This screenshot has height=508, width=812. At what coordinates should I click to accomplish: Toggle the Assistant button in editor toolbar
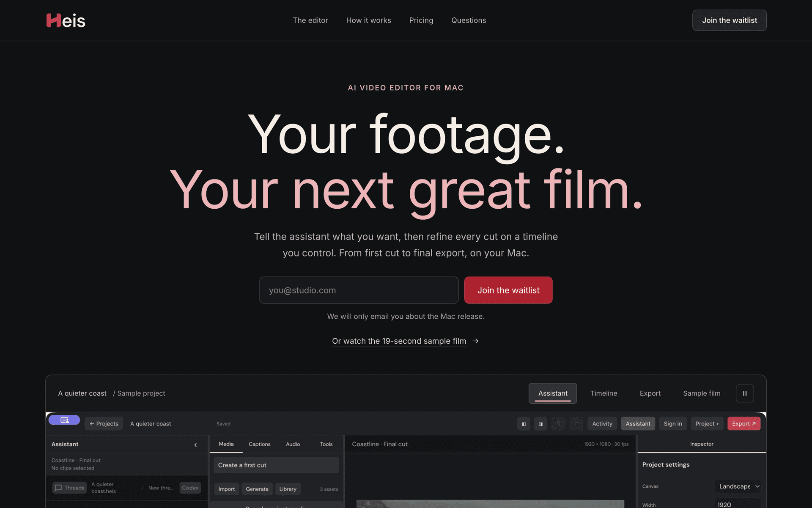(638, 424)
